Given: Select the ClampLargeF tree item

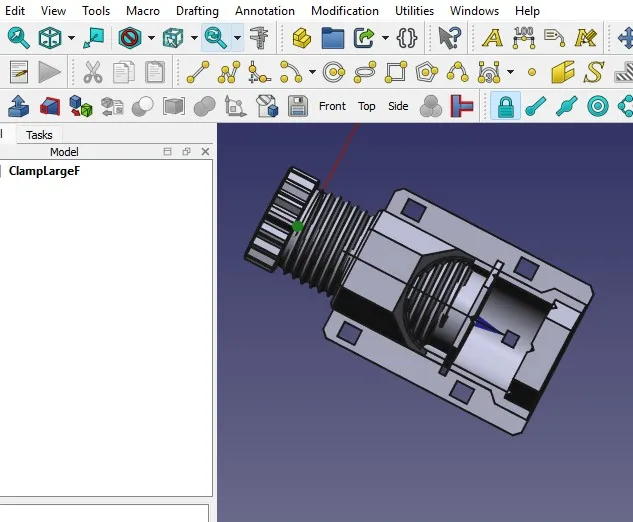Looking at the screenshot, I should [44, 171].
